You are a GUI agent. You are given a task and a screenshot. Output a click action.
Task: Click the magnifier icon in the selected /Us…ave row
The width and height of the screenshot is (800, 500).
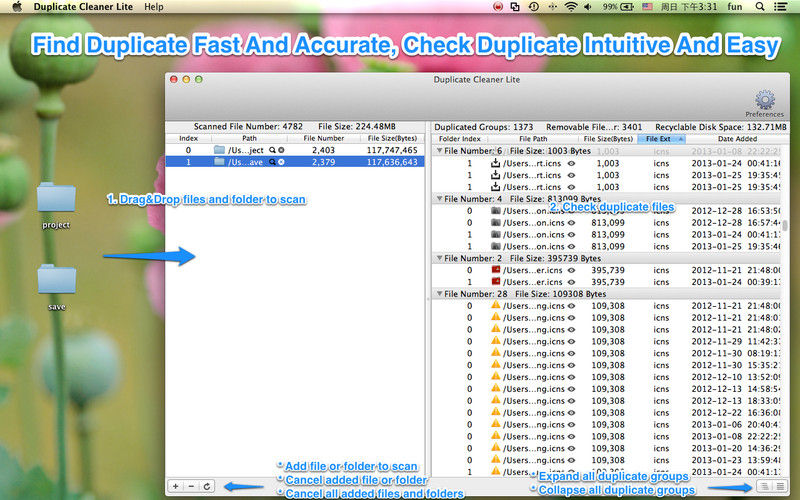click(272, 162)
